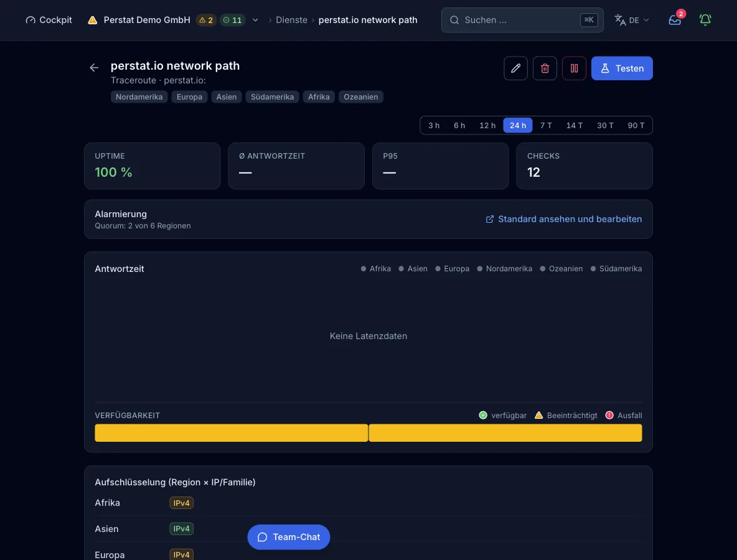This screenshot has height=560, width=737.
Task: Click the Cockpit gauge icon
Action: pos(31,20)
